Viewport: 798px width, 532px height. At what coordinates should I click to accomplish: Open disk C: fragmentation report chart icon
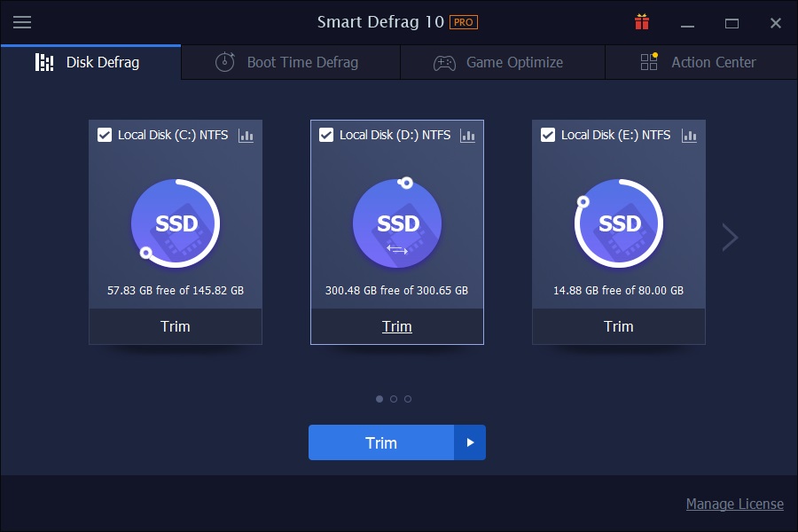click(x=246, y=136)
